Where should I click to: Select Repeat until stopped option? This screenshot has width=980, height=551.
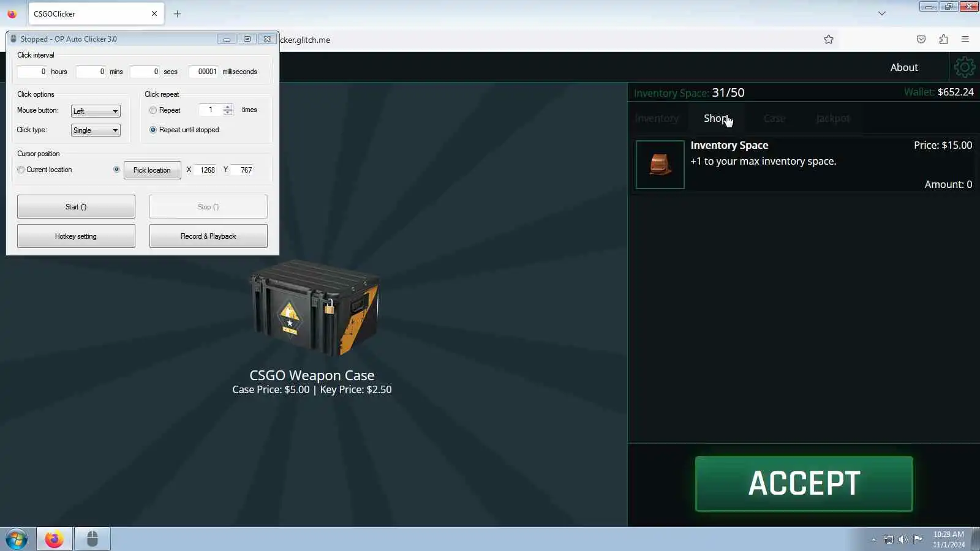point(153,130)
